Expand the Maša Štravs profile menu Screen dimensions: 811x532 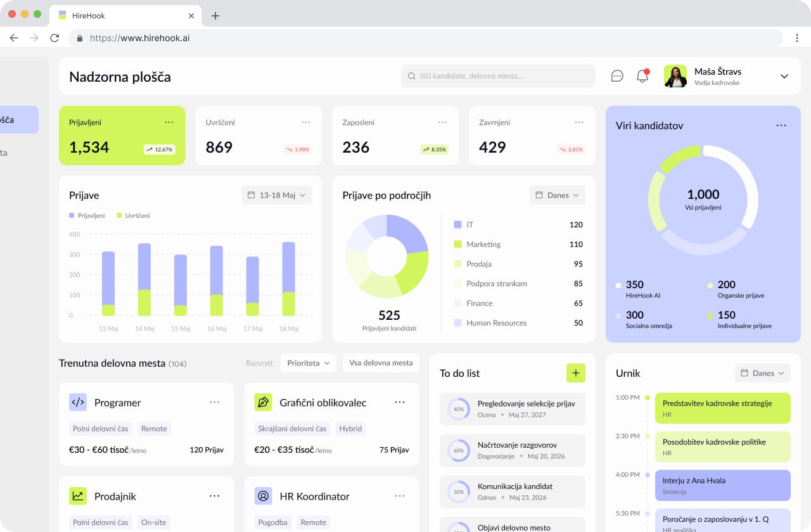coord(784,75)
